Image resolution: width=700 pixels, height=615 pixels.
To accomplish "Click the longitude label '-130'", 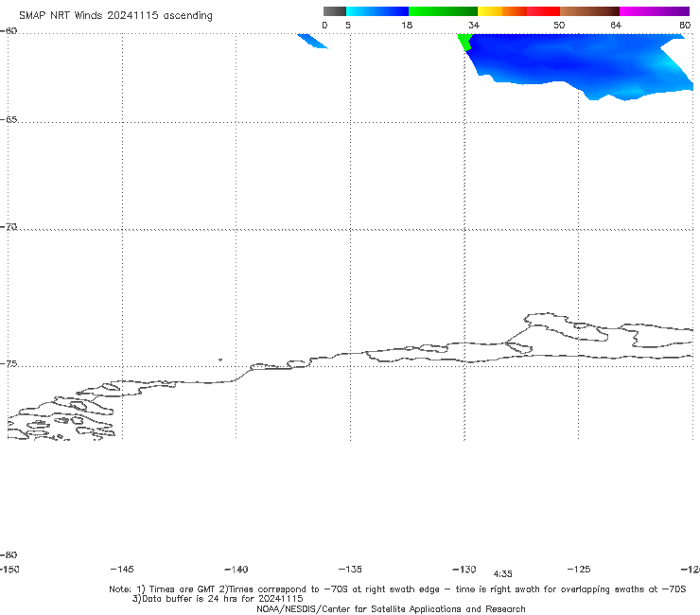I will coord(464,569).
